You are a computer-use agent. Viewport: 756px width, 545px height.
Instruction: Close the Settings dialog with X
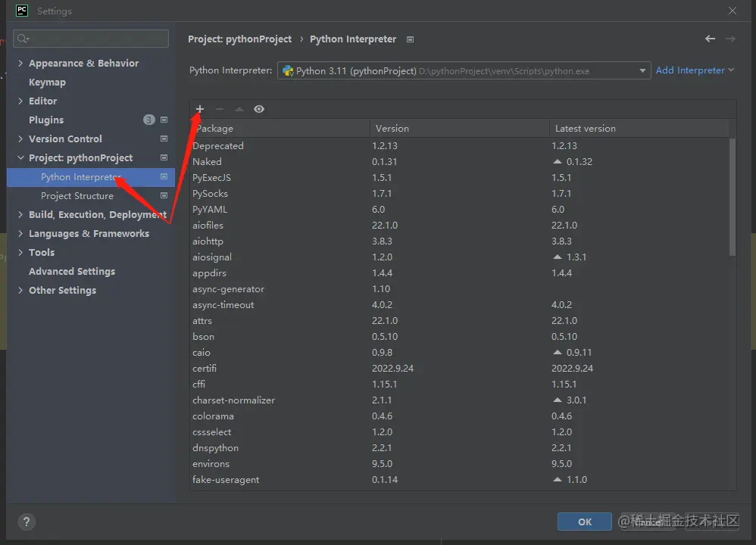[733, 11]
